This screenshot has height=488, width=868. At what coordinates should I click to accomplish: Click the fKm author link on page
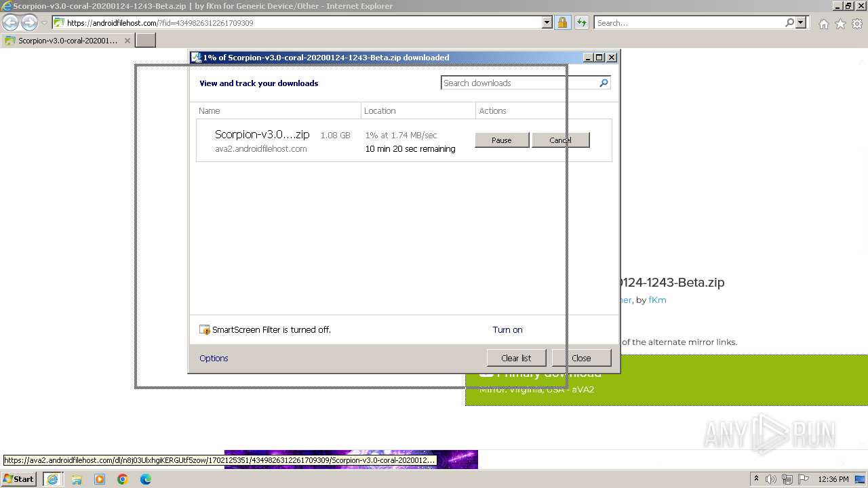[657, 300]
